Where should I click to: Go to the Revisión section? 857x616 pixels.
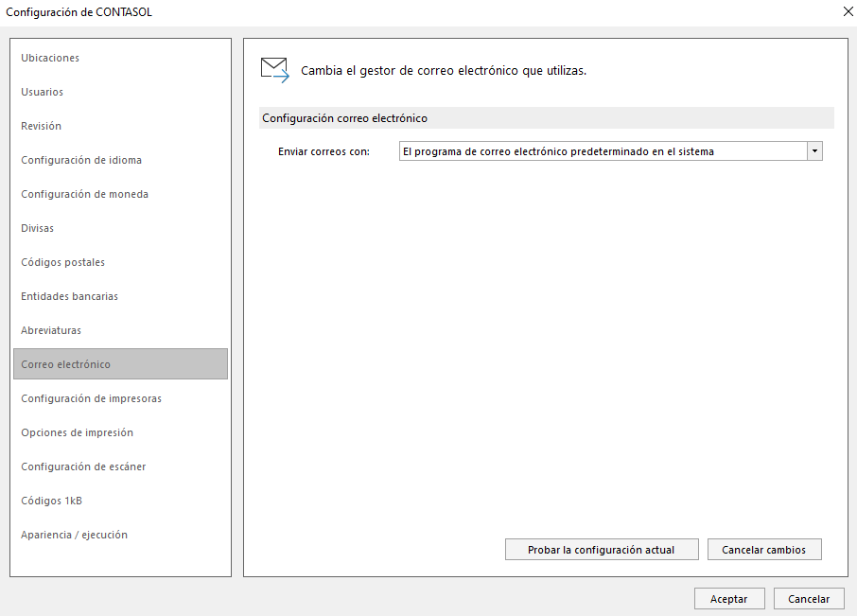(41, 126)
